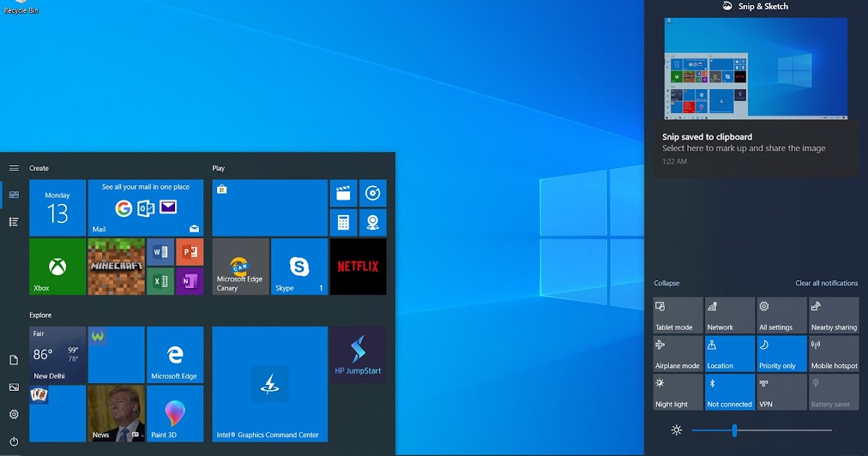Open the snip screenshot thumbnail
This screenshot has width=868, height=456.
coord(756,68)
